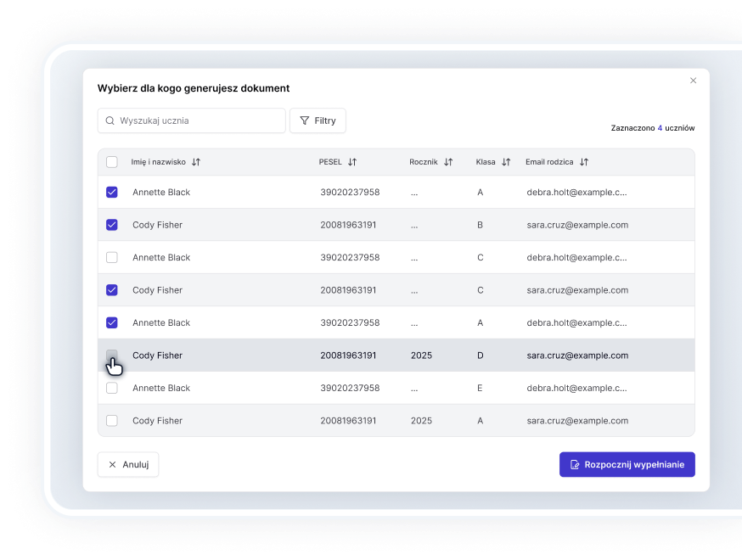Toggle the select-all checkbox in table header
The height and width of the screenshot is (560, 742).
pos(112,162)
